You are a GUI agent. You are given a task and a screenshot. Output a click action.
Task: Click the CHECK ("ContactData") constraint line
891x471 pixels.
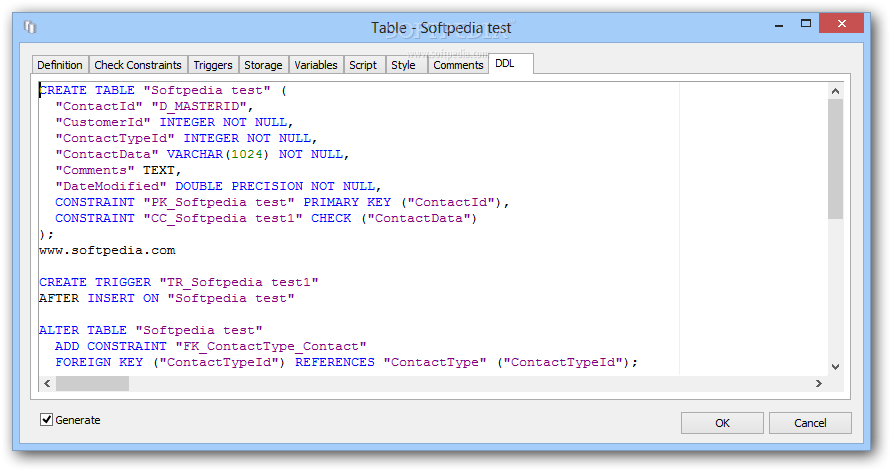tap(265, 218)
